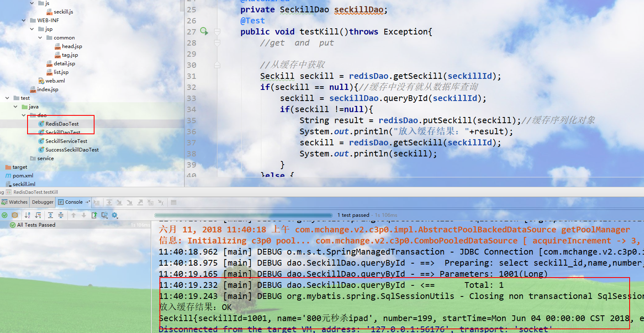
Task: Click Step Out debugger icon
Action: 140,202
